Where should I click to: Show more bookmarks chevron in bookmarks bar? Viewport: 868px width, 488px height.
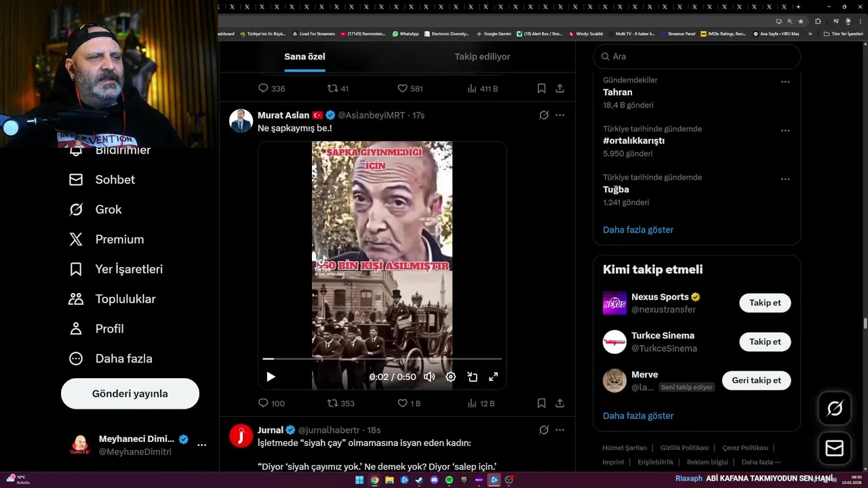810,33
